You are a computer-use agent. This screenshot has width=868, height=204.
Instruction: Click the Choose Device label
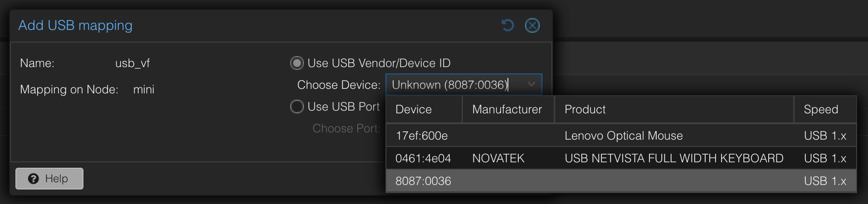coord(338,85)
